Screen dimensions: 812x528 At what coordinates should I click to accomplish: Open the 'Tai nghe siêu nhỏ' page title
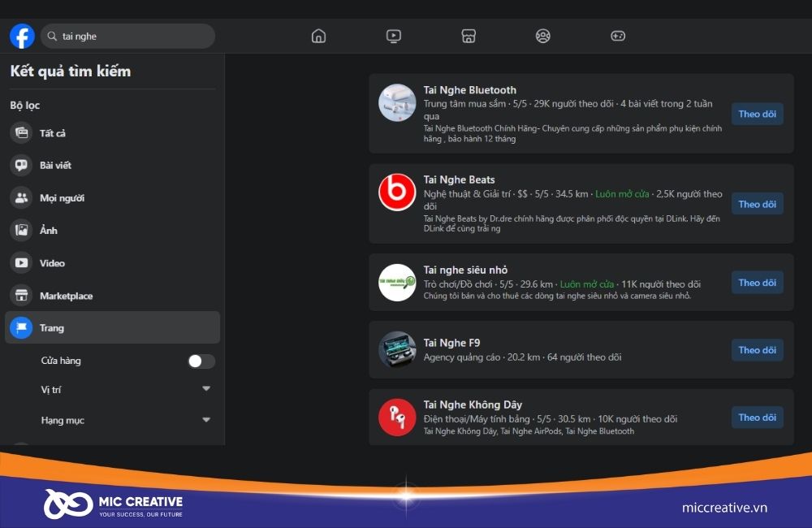click(465, 270)
